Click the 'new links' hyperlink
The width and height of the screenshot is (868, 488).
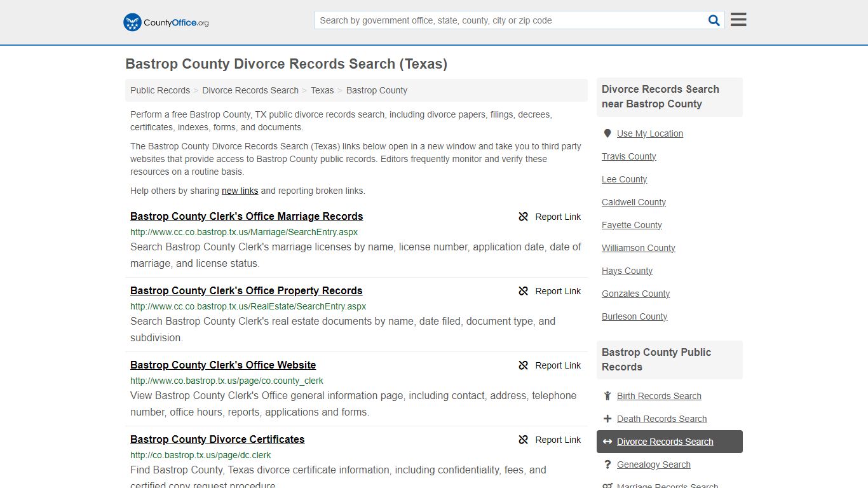[x=240, y=191]
